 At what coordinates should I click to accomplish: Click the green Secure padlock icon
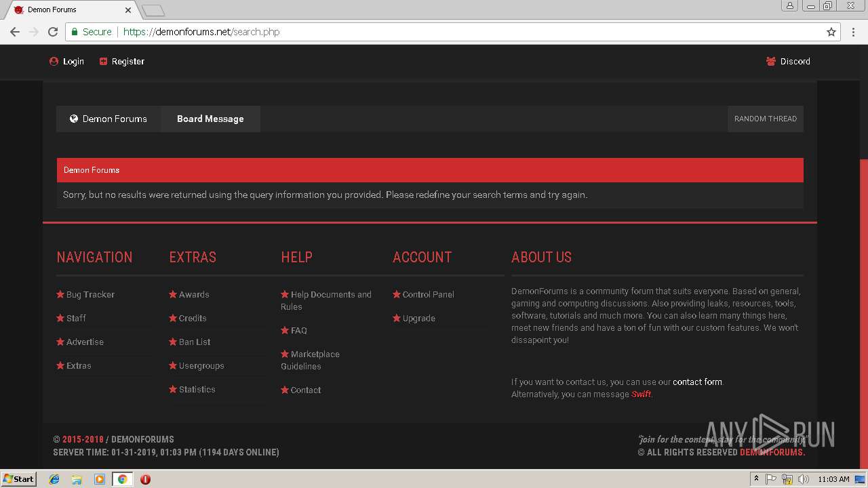tap(75, 32)
